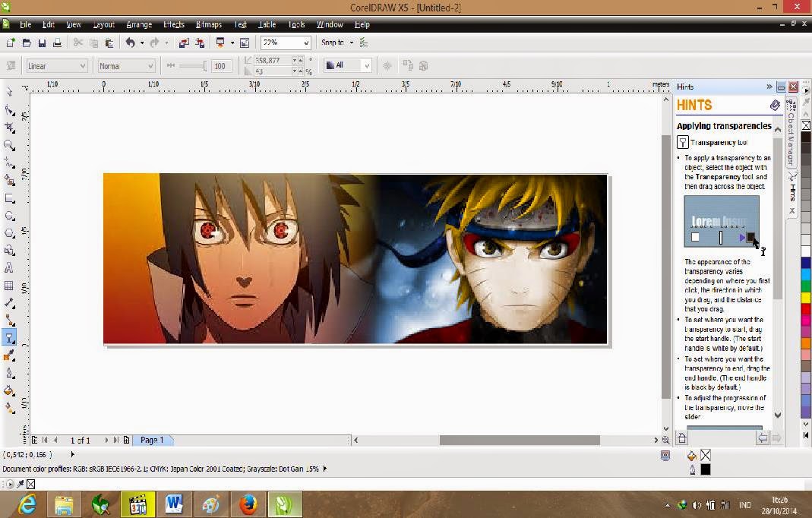Select the Color Eyedropper tool

(x=9, y=356)
